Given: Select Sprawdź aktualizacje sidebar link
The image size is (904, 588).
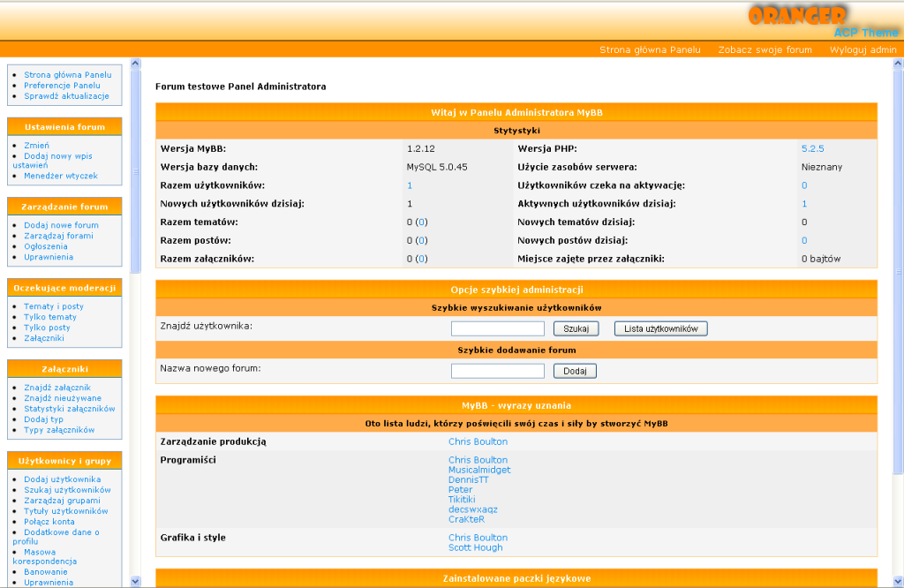Looking at the screenshot, I should pos(66,96).
